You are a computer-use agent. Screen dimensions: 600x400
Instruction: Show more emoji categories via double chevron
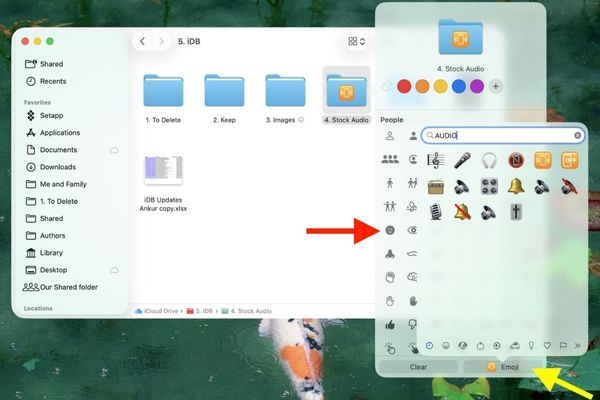point(577,346)
